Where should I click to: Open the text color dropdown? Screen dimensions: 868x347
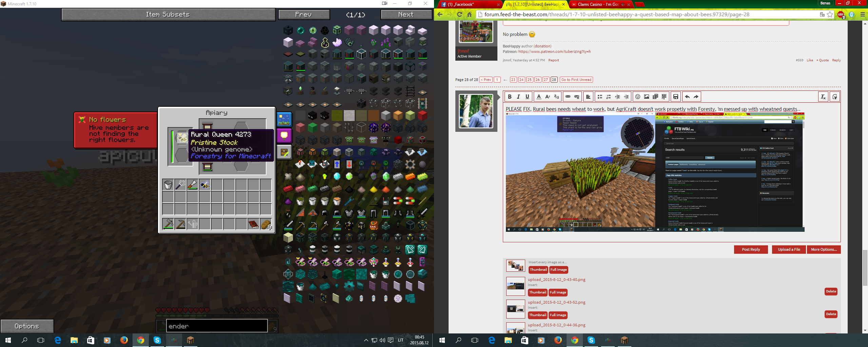click(539, 97)
